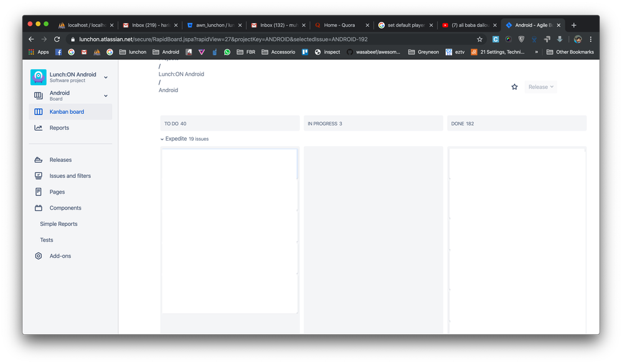Screen dimensions: 622x364
Task: Click the Add-ons hexagon icon
Action: pos(39,256)
